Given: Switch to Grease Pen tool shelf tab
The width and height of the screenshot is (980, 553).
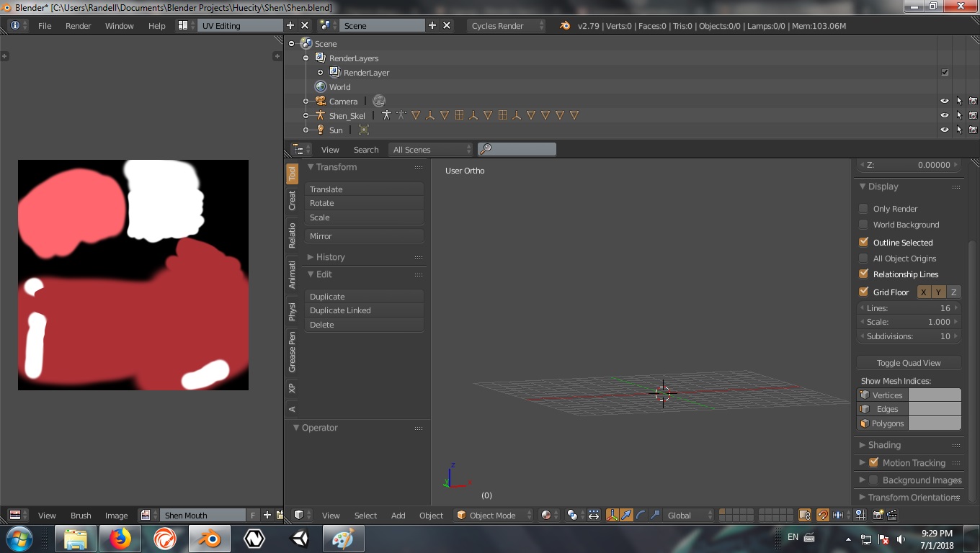Looking at the screenshot, I should [292, 352].
